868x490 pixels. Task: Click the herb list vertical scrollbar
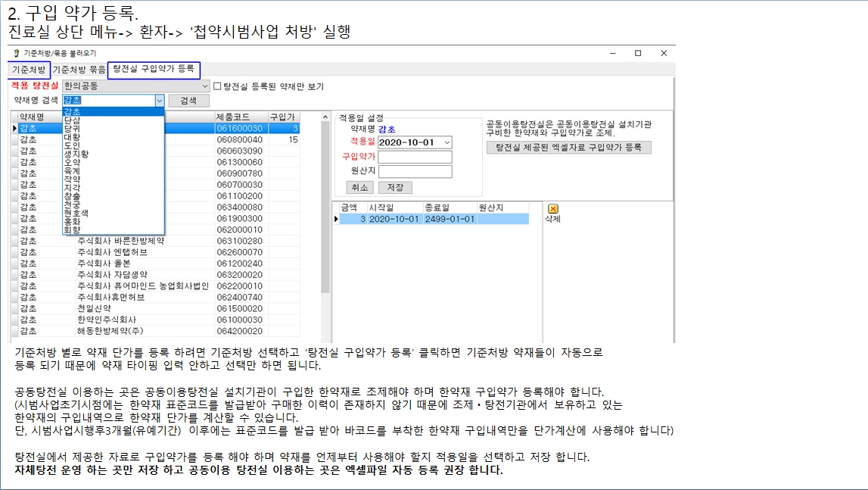(x=325, y=227)
